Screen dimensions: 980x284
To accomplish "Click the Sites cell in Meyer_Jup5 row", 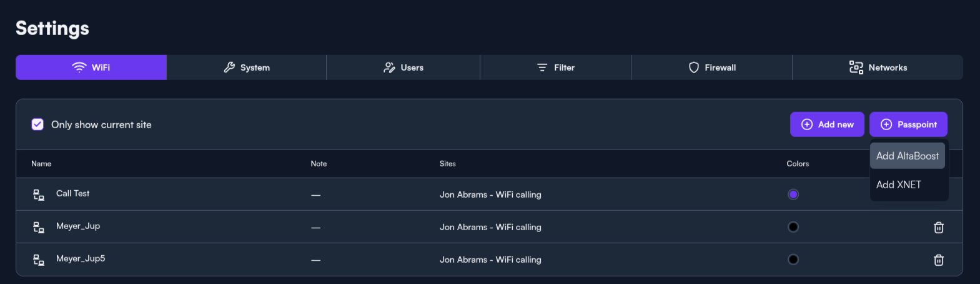I will click(490, 260).
